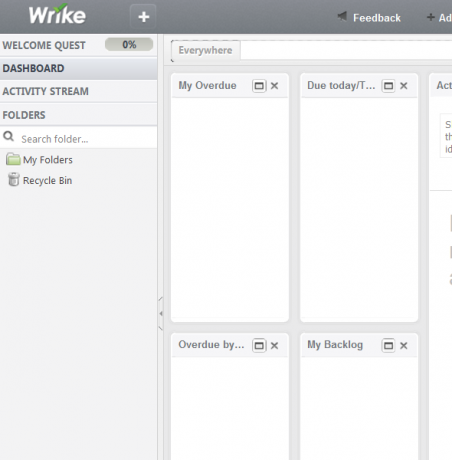Open Feedback link in header
The image size is (452, 460).
click(x=377, y=18)
